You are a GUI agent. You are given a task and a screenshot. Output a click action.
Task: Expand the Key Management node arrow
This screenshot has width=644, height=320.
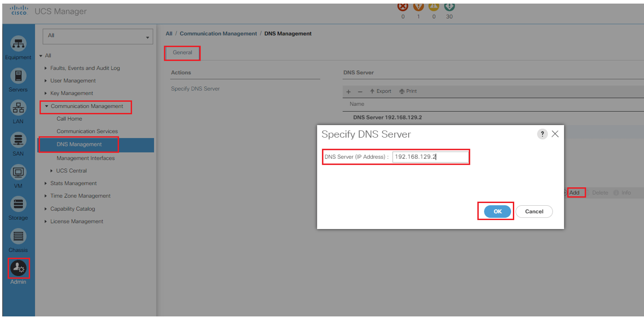pos(46,94)
